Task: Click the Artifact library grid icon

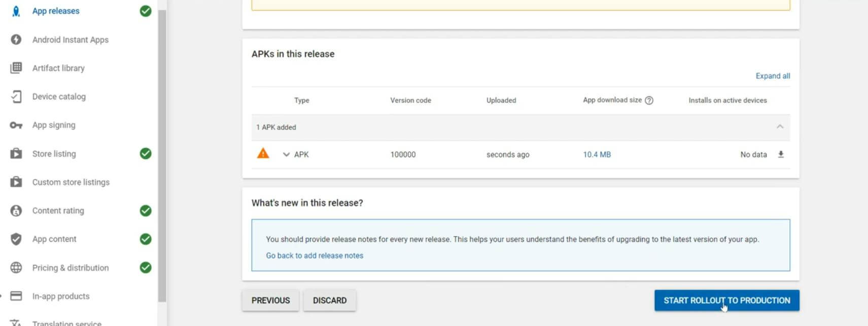Action: click(16, 68)
